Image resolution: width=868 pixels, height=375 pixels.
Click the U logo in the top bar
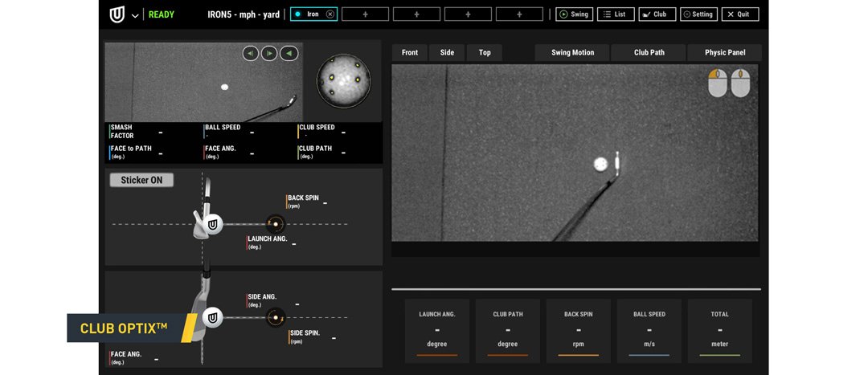(x=117, y=14)
